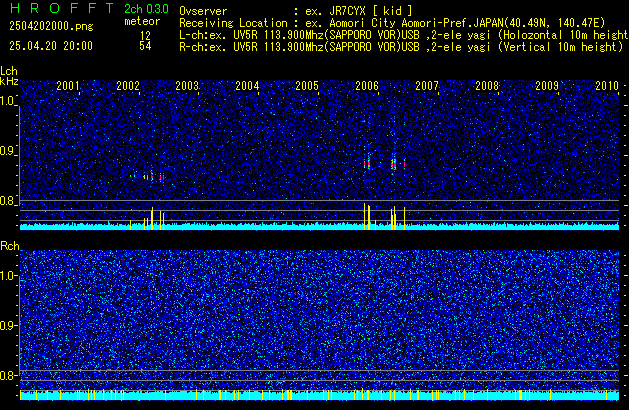Click the Ovserver JR7CYX line
The height and width of the screenshot is (410, 629).
point(296,11)
